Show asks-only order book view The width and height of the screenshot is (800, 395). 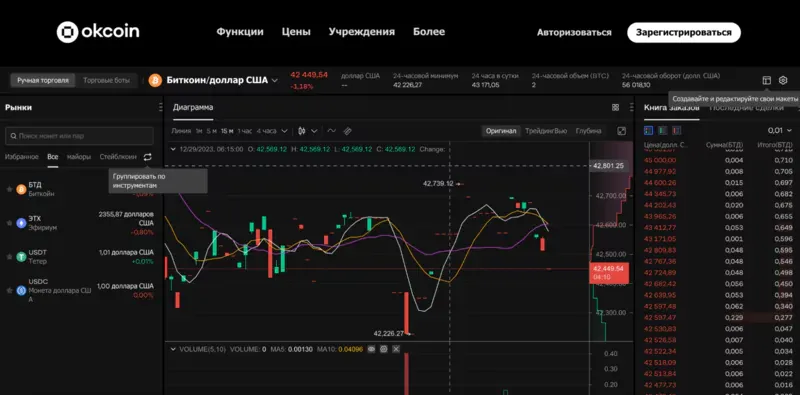click(677, 131)
